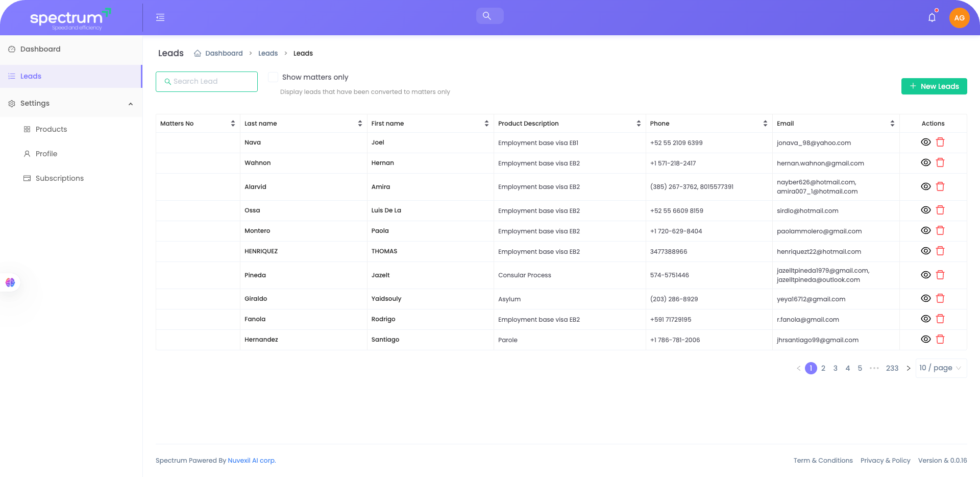The width and height of the screenshot is (980, 477).
Task: Sort table by Last name
Action: coord(360,124)
